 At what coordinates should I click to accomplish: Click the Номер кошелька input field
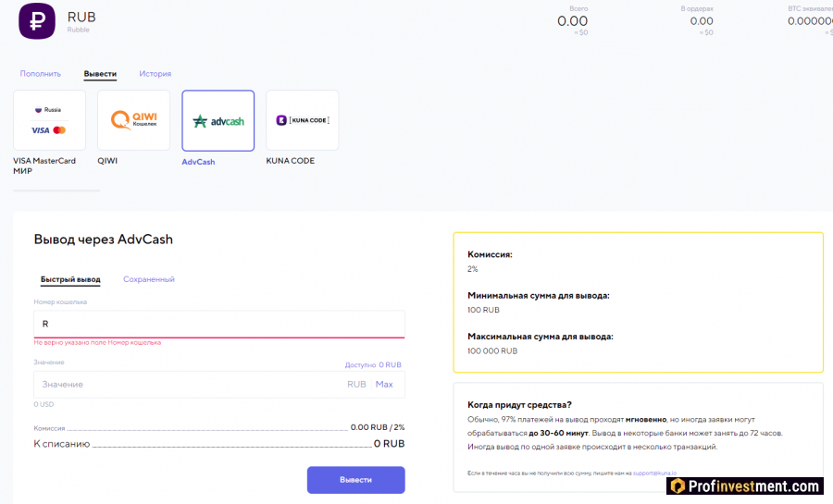tap(218, 325)
